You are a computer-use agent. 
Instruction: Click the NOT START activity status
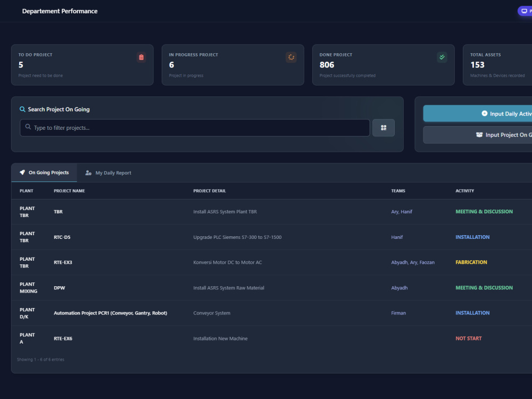pos(468,338)
